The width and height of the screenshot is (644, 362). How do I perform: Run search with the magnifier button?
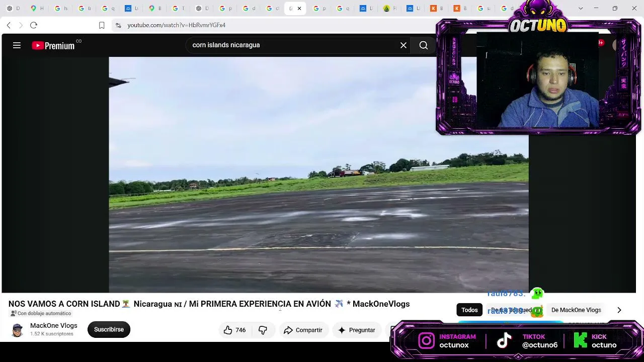click(x=424, y=45)
